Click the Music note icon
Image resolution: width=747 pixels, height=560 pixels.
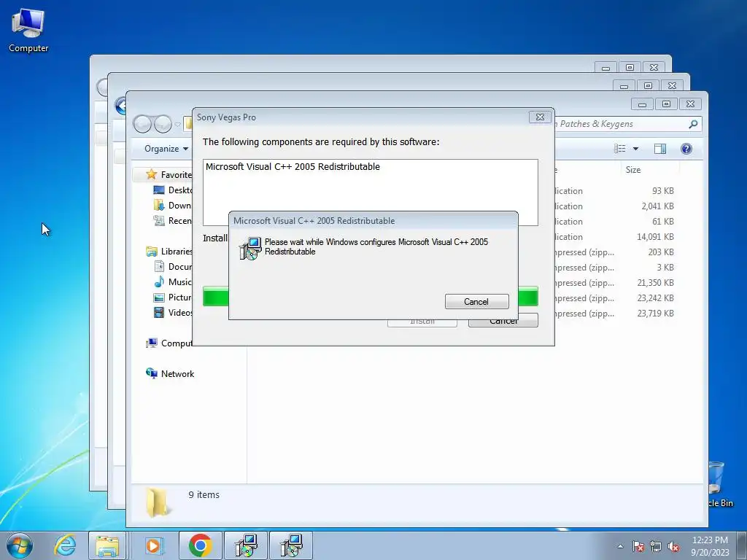159,282
